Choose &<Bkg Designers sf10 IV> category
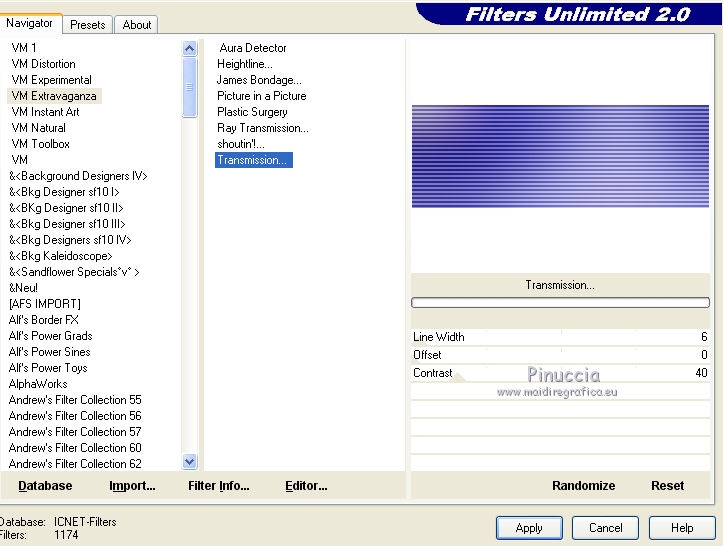The image size is (723, 546). tap(70, 240)
